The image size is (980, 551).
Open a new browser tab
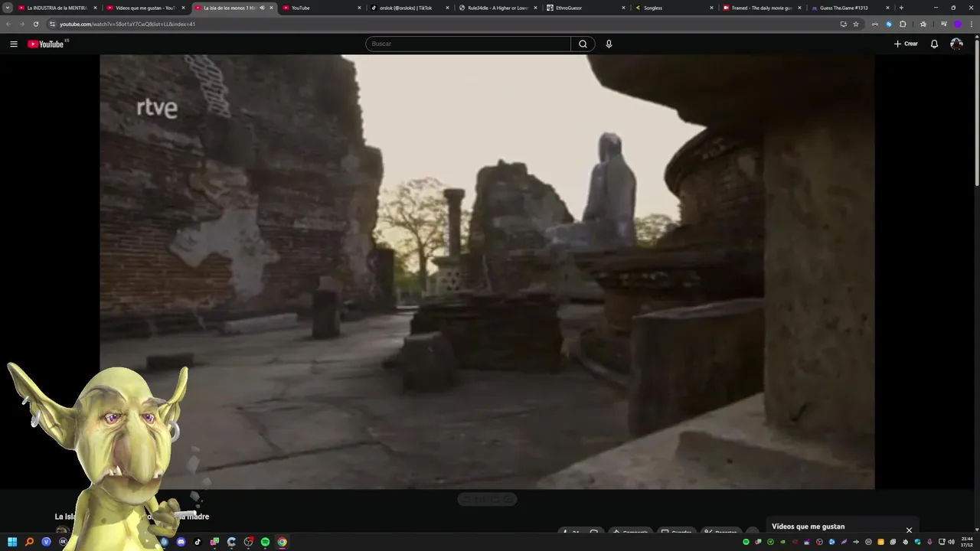(x=901, y=8)
